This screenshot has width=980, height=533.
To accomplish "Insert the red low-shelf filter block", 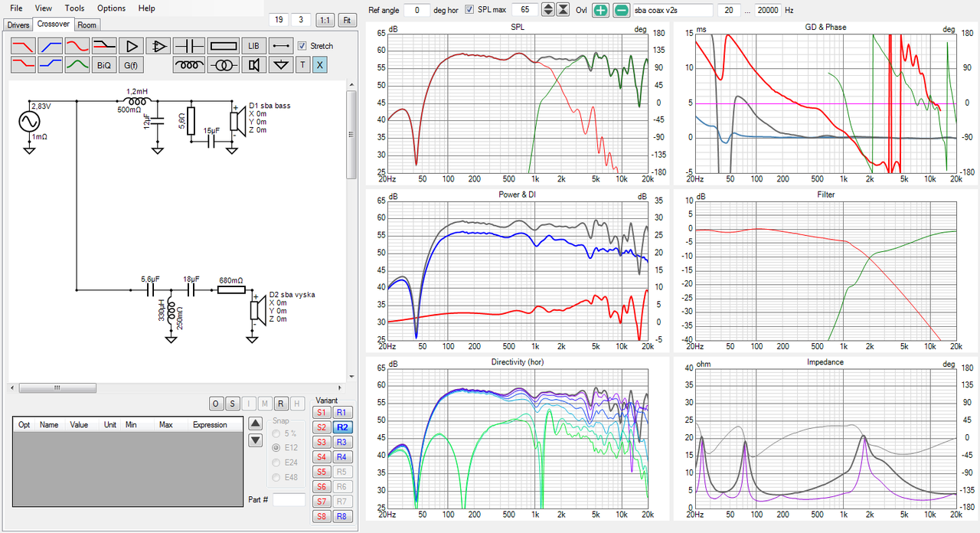I will (23, 65).
